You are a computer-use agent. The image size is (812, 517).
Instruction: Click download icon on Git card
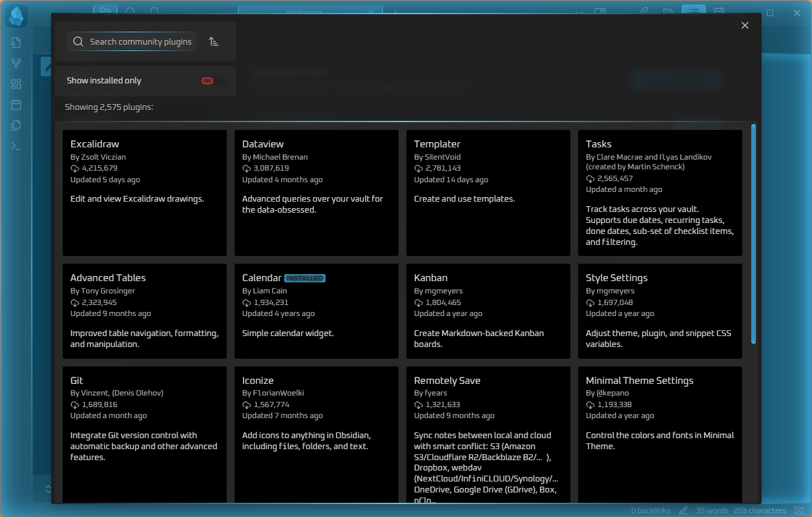[75, 405]
